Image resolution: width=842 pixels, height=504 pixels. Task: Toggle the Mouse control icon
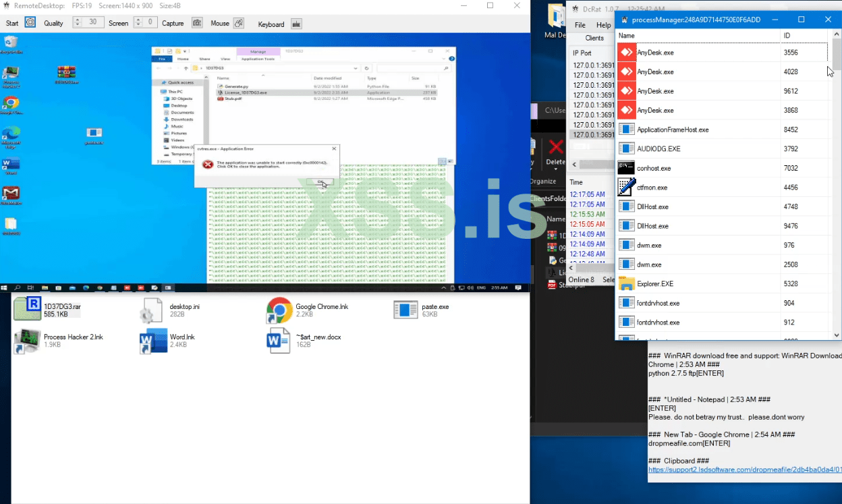(238, 23)
